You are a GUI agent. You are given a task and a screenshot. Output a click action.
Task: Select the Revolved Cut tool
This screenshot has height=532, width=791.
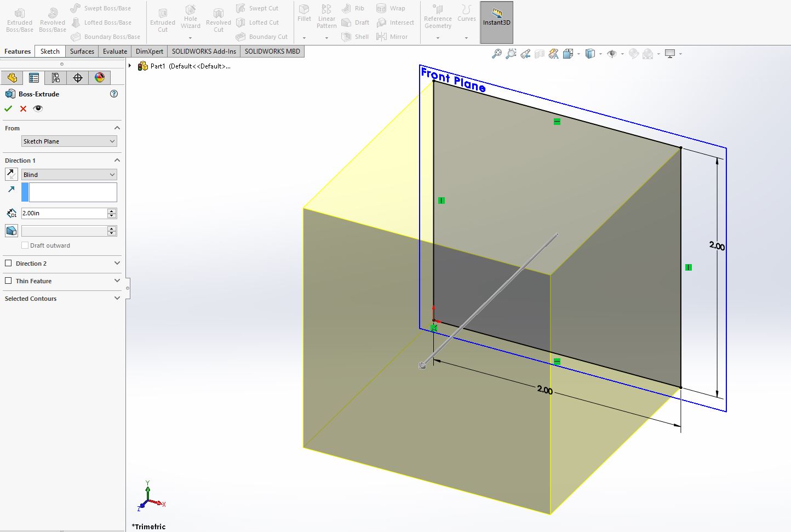[x=219, y=19]
